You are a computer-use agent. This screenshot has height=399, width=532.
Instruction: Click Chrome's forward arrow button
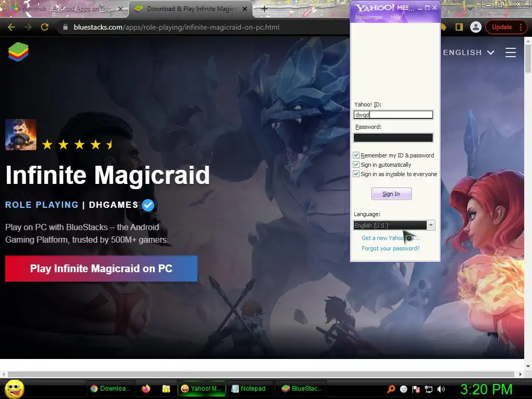coord(28,27)
